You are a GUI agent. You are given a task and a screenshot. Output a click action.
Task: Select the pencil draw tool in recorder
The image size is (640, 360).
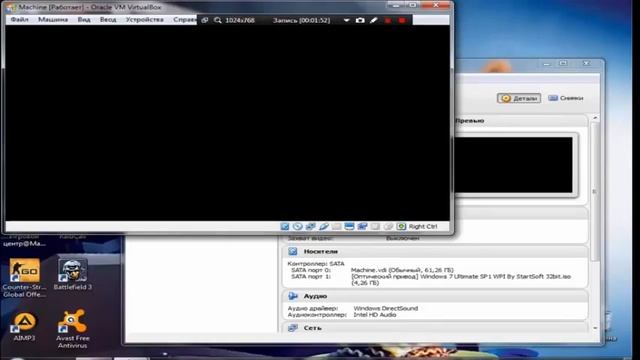click(373, 20)
